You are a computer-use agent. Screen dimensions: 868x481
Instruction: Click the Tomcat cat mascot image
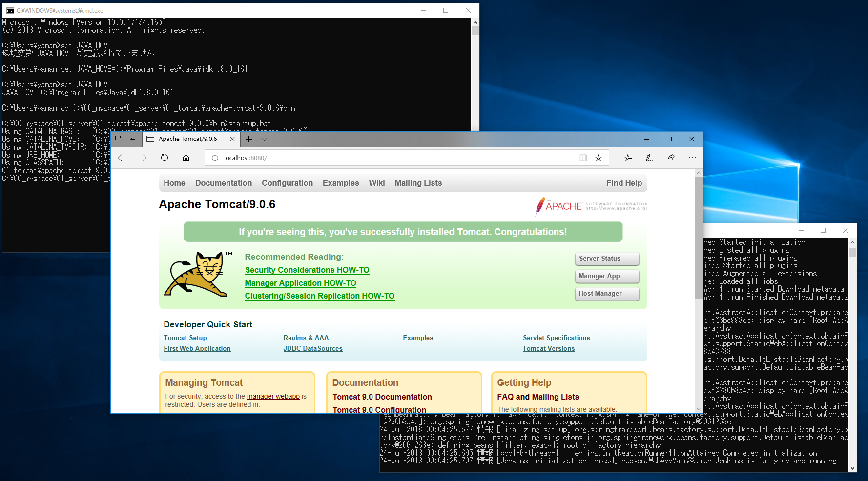[x=198, y=274]
